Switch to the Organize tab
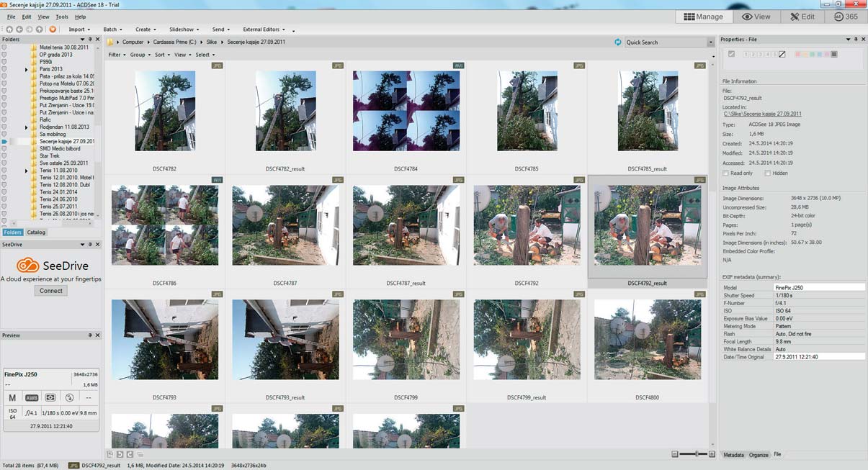Viewport: 868px width, 470px height. [759, 455]
